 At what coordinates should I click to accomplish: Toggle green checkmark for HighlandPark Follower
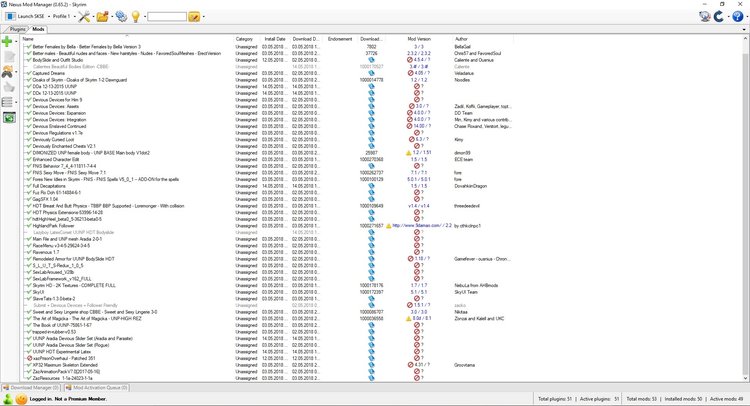click(x=29, y=226)
